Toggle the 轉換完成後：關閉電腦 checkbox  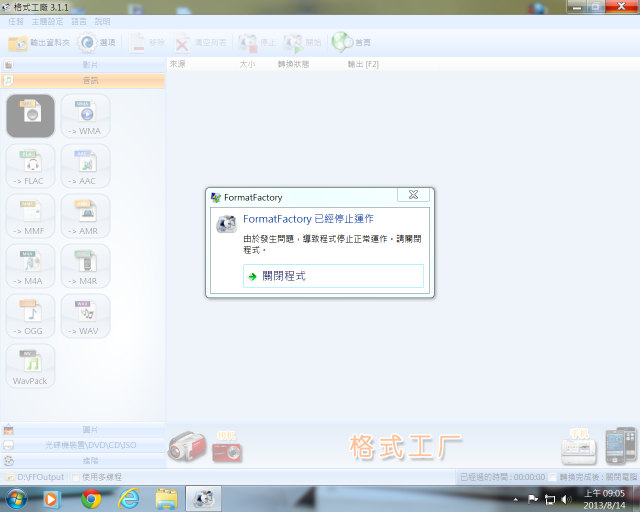[x=552, y=477]
